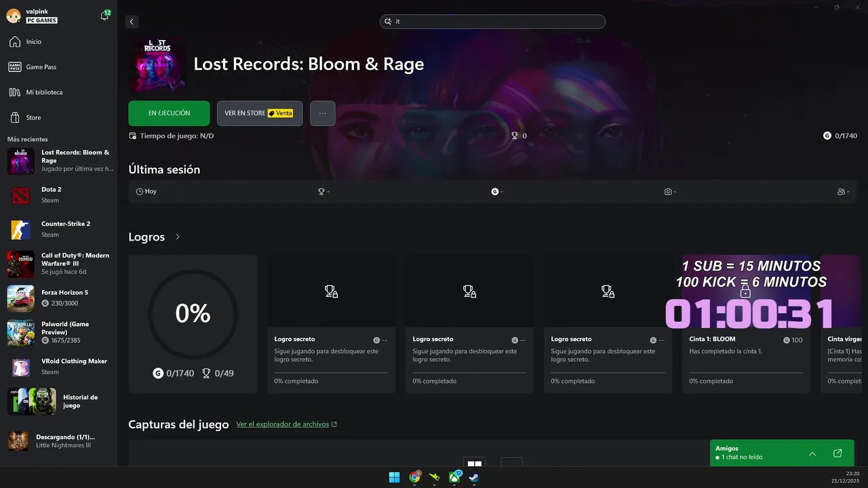Pop out the Amigos panel
Screen dimensions: 868x488
pos(837,453)
